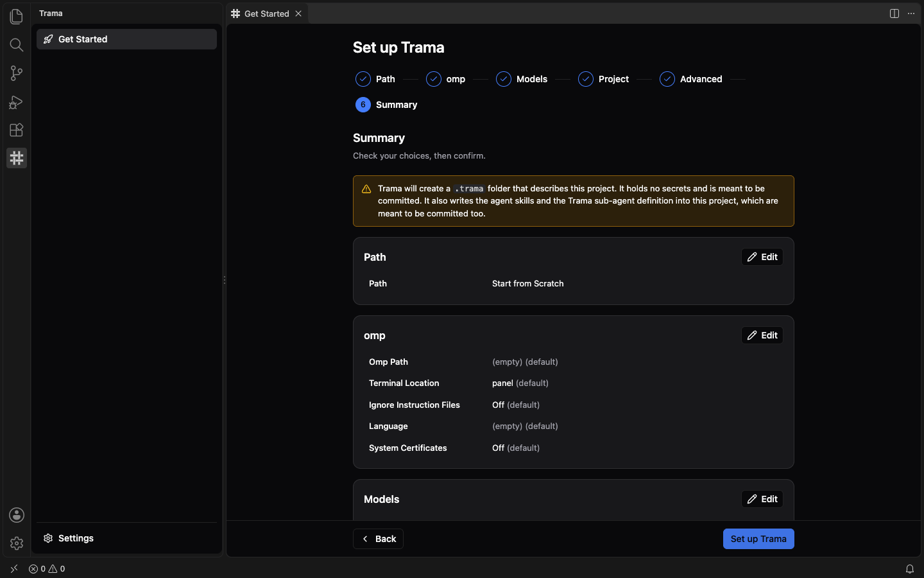924x578 pixels.
Task: Go to the omp wizard step
Action: pyautogui.click(x=445, y=79)
